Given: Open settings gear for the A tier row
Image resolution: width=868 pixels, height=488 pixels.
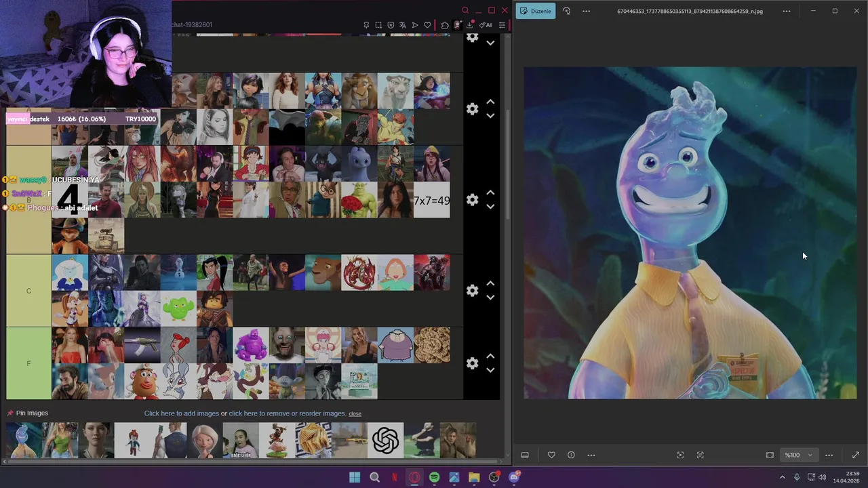Looking at the screenshot, I should pyautogui.click(x=472, y=109).
